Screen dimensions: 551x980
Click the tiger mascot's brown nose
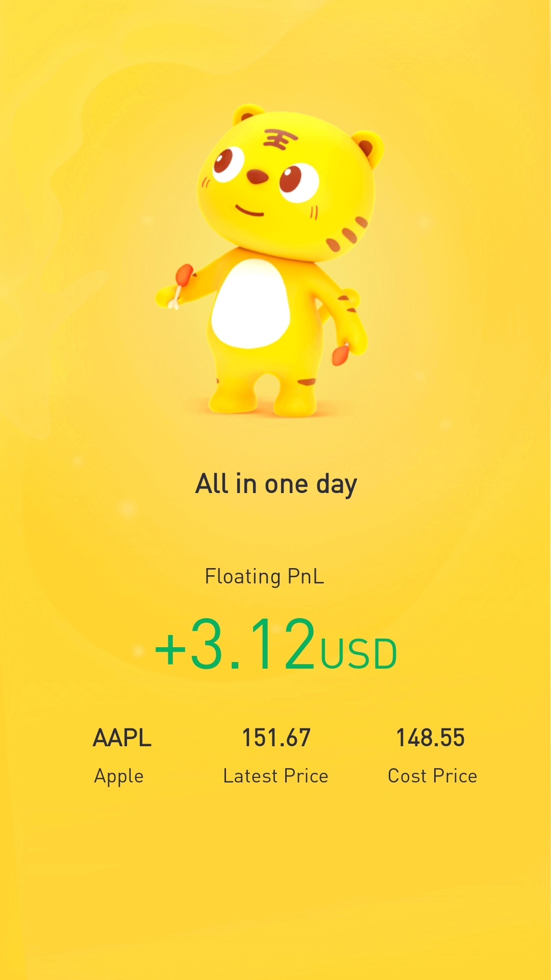click(257, 177)
